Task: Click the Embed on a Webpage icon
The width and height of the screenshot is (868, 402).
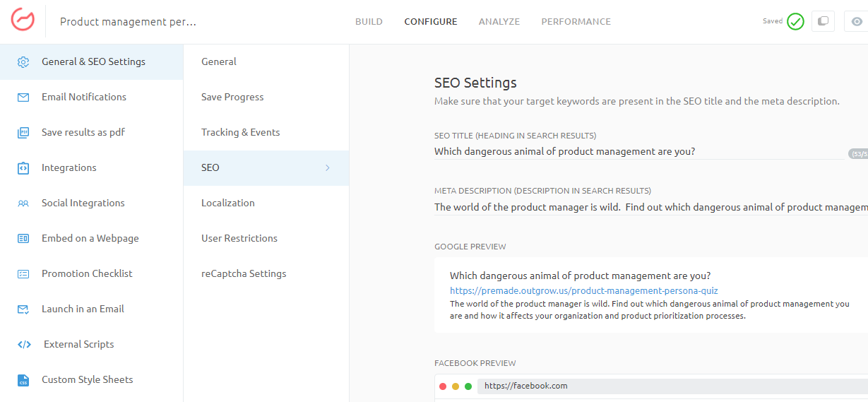Action: click(23, 239)
